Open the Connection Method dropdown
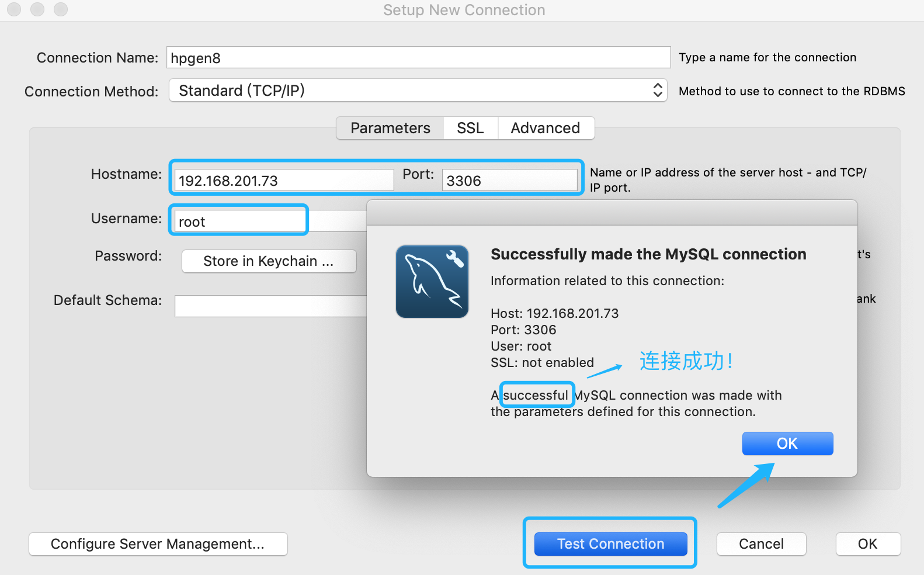Viewport: 924px width, 575px height. click(418, 91)
